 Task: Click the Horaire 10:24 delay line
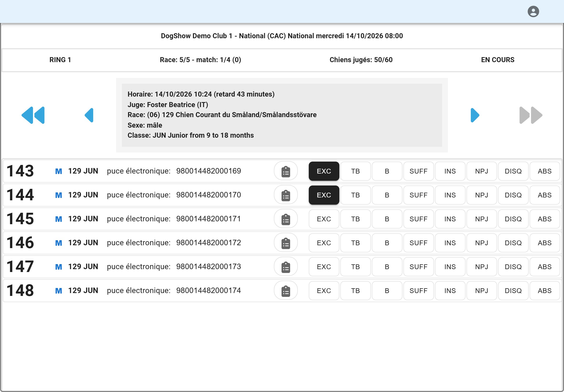pyautogui.click(x=201, y=94)
